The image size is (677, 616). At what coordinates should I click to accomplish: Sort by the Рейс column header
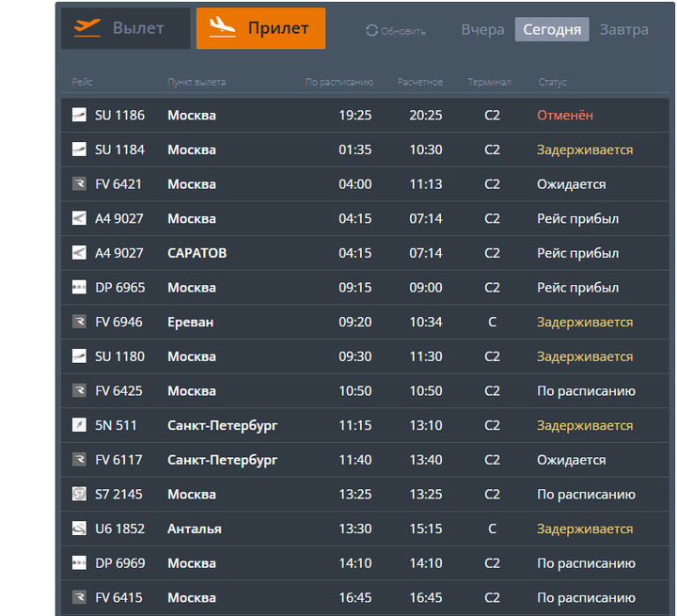click(x=83, y=83)
